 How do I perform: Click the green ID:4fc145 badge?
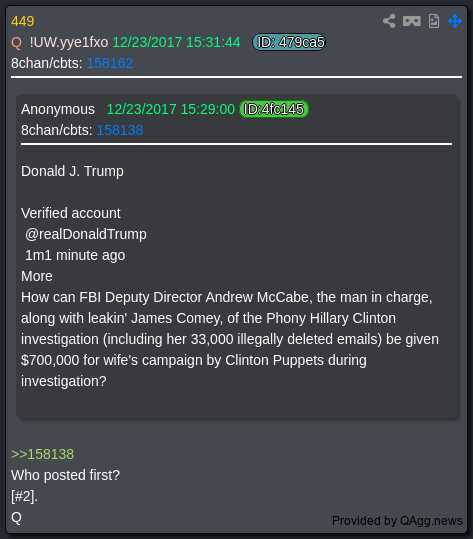274,109
